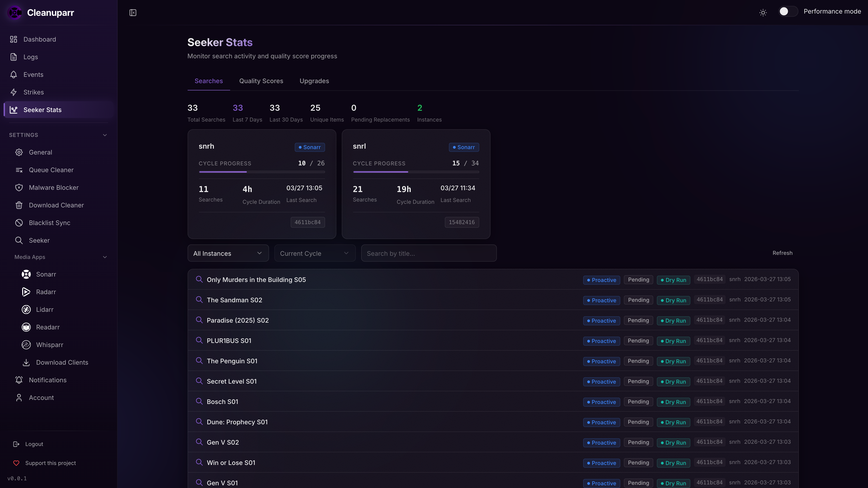
Task: Open Malware Blocker shield icon
Action: 19,188
